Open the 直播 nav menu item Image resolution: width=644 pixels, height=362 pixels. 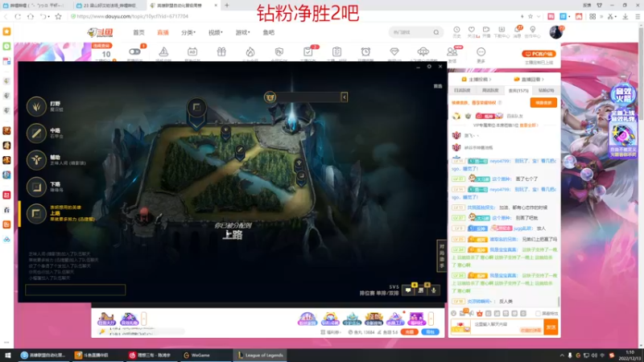tap(163, 32)
